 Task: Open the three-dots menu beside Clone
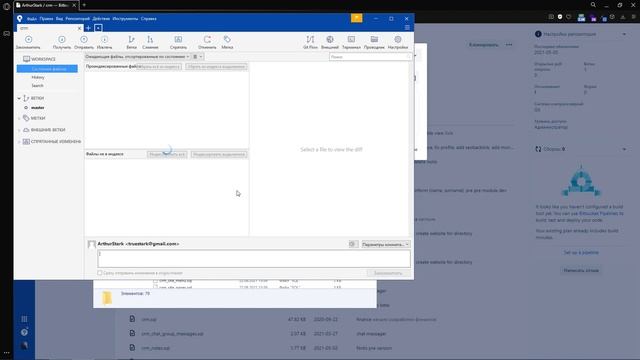[x=509, y=45]
